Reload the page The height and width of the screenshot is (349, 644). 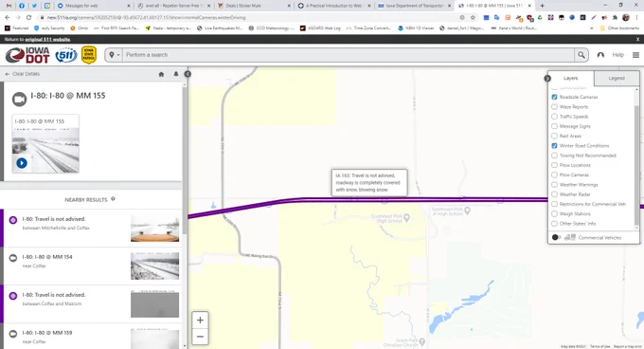click(28, 18)
